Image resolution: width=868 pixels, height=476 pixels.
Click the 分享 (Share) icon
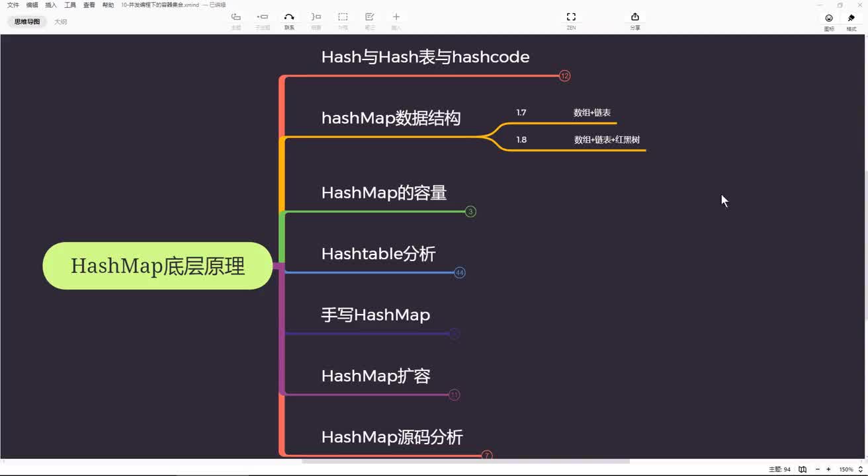point(635,17)
